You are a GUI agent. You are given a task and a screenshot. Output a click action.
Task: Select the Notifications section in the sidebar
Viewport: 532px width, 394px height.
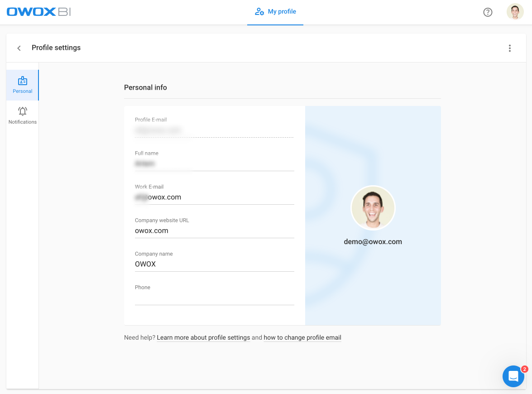(22, 115)
